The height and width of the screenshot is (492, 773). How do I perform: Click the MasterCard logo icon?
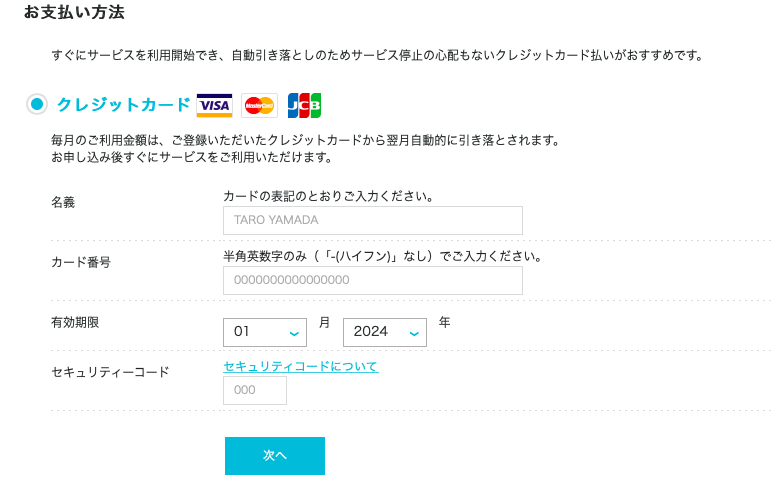click(259, 105)
